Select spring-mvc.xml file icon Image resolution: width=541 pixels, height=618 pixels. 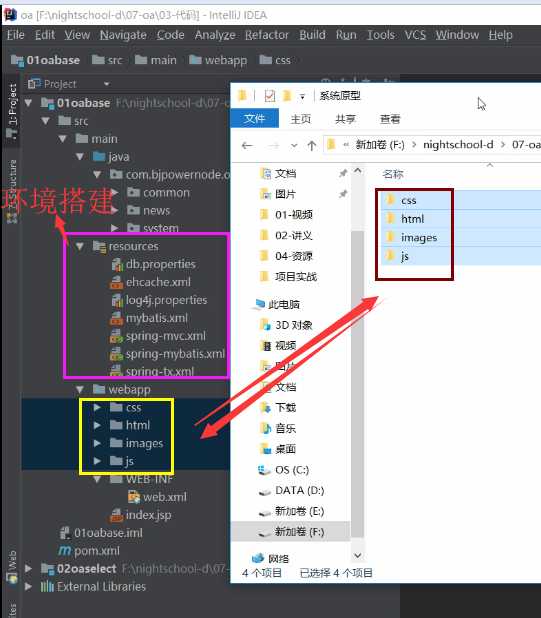tap(117, 336)
